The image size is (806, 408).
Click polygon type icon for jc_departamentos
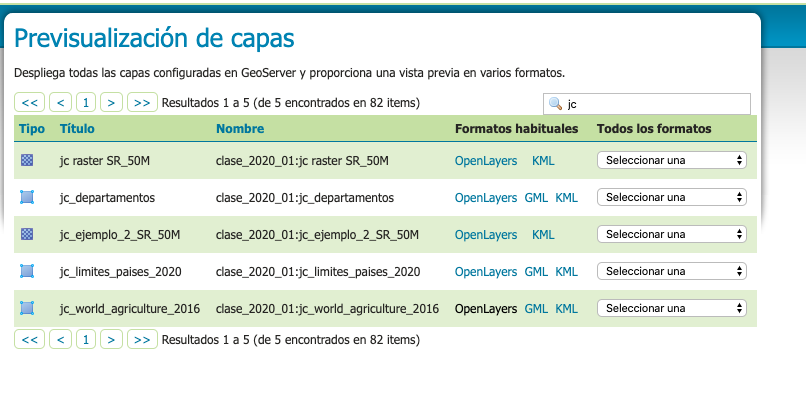click(27, 197)
